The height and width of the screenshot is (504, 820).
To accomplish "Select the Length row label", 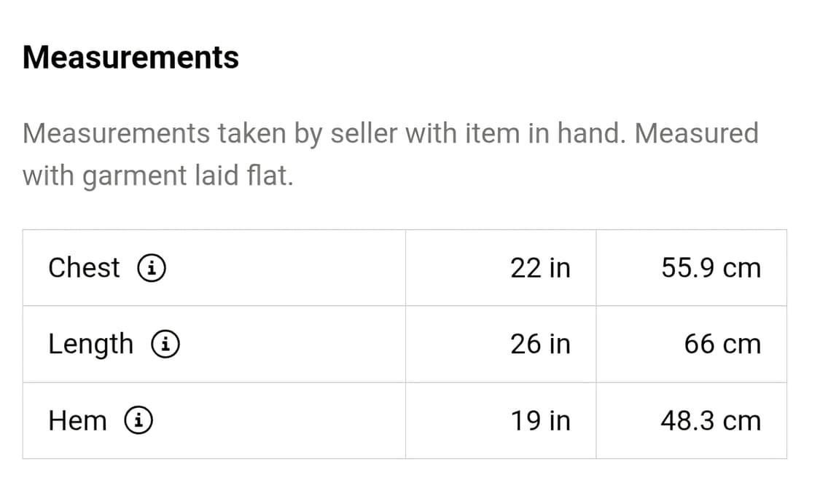I will [x=91, y=344].
